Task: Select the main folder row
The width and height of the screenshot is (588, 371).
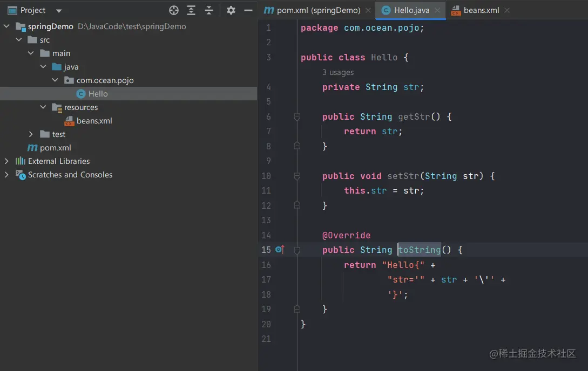Action: (x=129, y=53)
